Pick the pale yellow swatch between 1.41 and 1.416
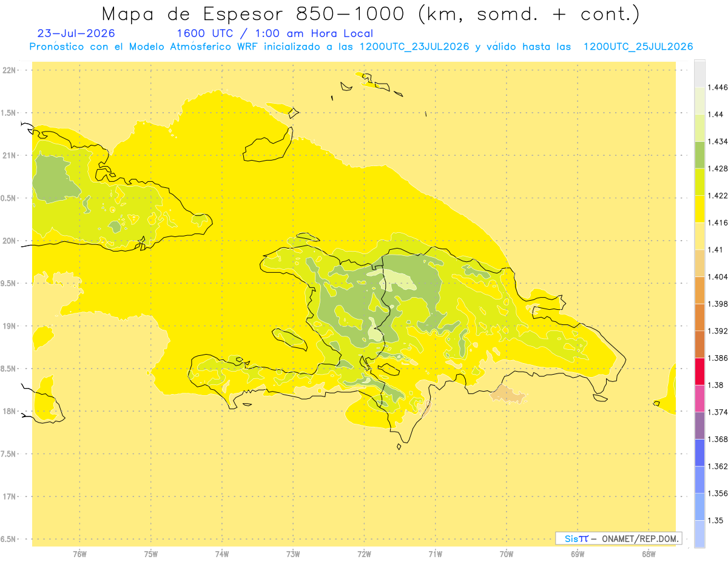Image resolution: width=728 pixels, height=562 pixels. tap(699, 236)
